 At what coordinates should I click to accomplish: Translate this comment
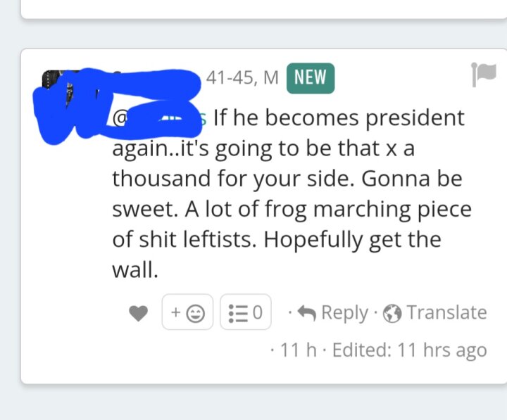[x=434, y=313]
